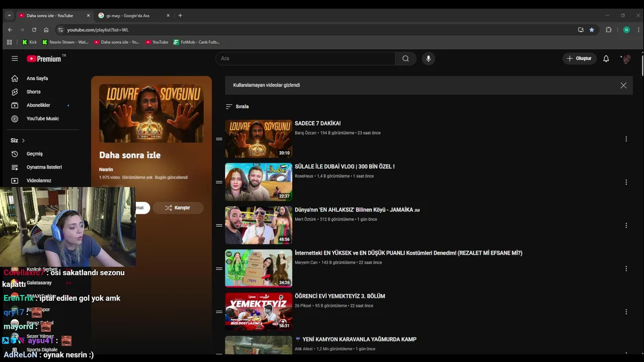This screenshot has height=362, width=644.
Task: Open the Chrome three-dot menu
Action: (x=638, y=30)
